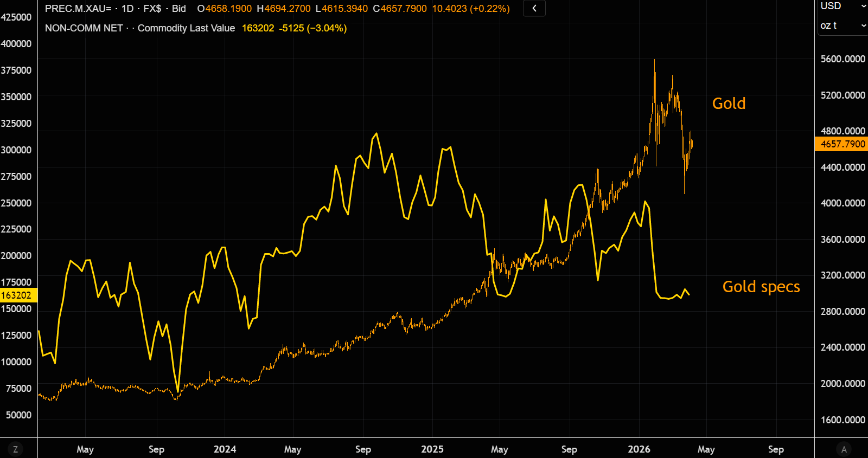868x458 pixels.
Task: Select the "Gold" text annotation
Action: [x=729, y=104]
